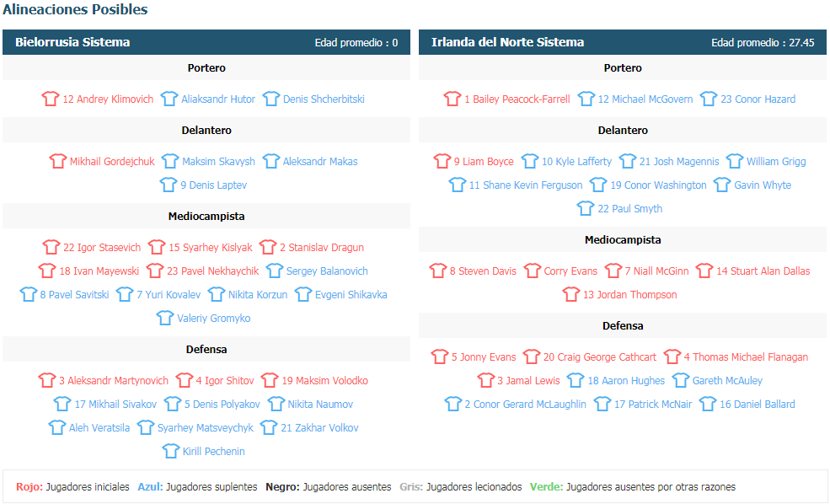This screenshot has height=504, width=830.
Task: Open player 14 Stuart Alan Dallas
Action: (x=763, y=271)
